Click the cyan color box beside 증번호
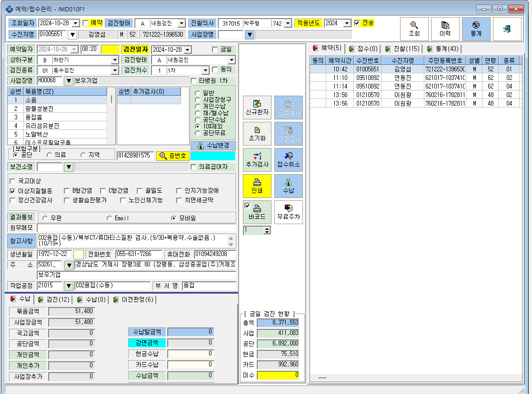 pos(213,156)
